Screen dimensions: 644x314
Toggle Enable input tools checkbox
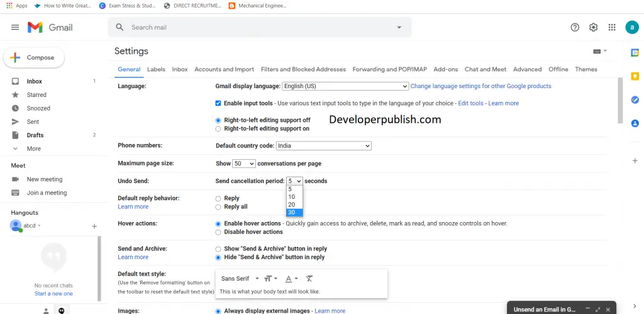coord(218,103)
